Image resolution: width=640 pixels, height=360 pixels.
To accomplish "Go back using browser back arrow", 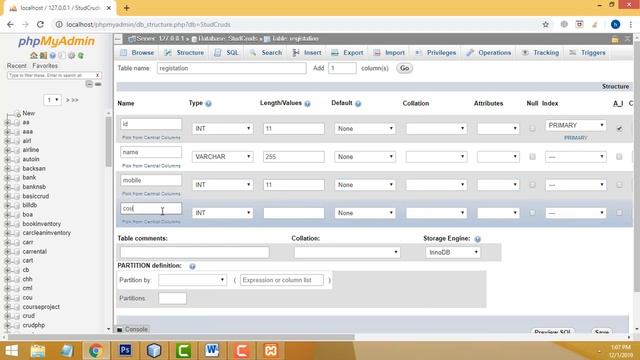I will pyautogui.click(x=10, y=24).
